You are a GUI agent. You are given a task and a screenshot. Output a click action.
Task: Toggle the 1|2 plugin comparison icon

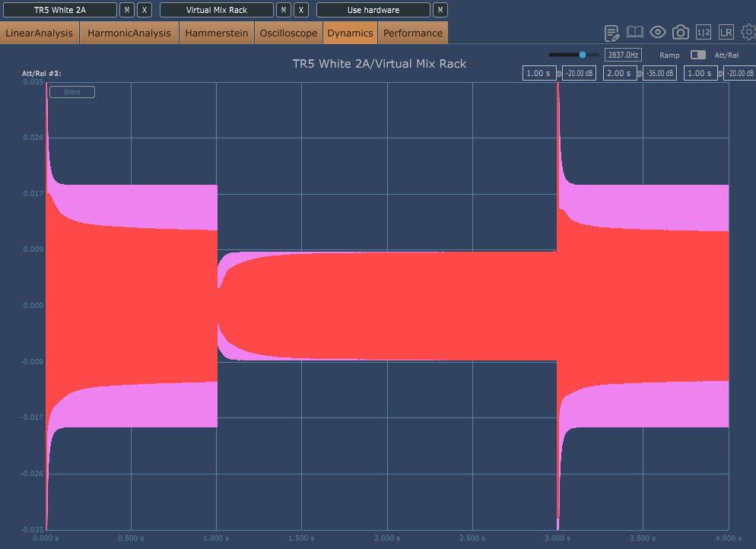[x=704, y=32]
